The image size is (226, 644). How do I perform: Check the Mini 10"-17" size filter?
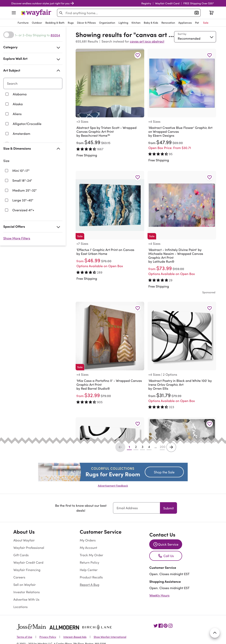[x=6, y=170]
